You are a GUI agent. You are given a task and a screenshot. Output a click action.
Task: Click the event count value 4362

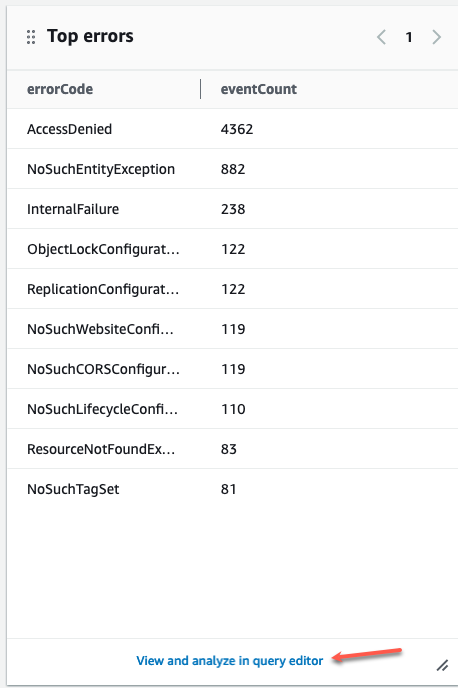pyautogui.click(x=237, y=129)
